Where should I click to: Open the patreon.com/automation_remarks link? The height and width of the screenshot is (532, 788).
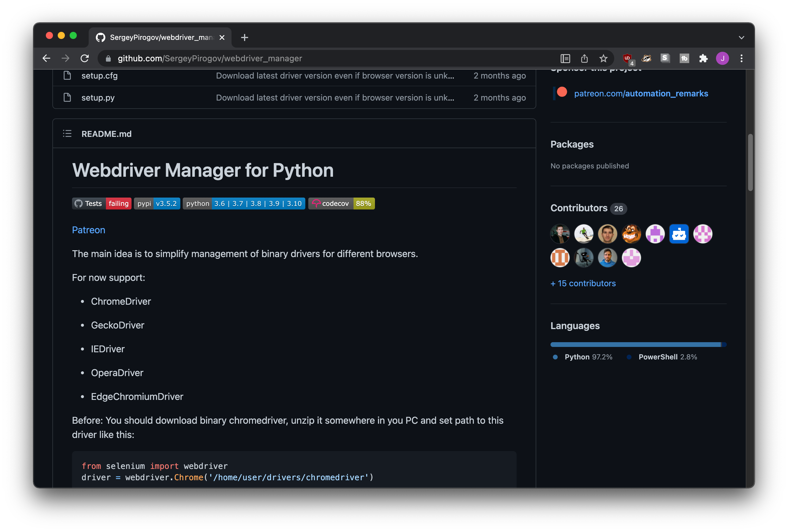coord(641,93)
